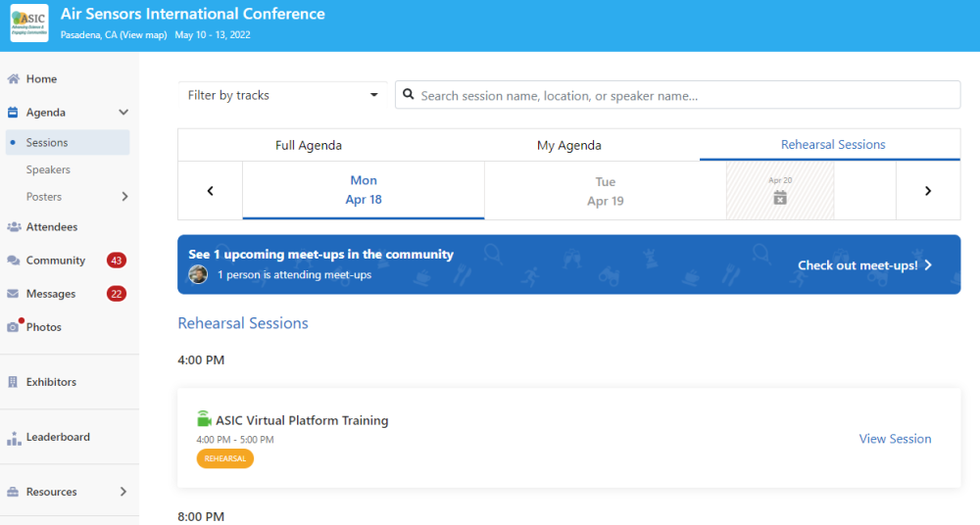Open the Community page
The image size is (980, 525).
tap(56, 261)
